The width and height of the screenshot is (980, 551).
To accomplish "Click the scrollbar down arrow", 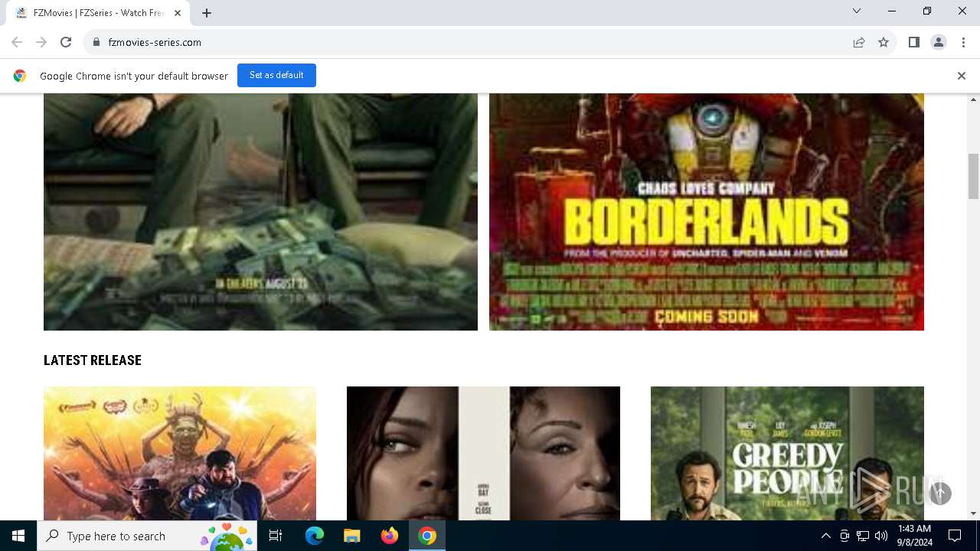I will (974, 514).
